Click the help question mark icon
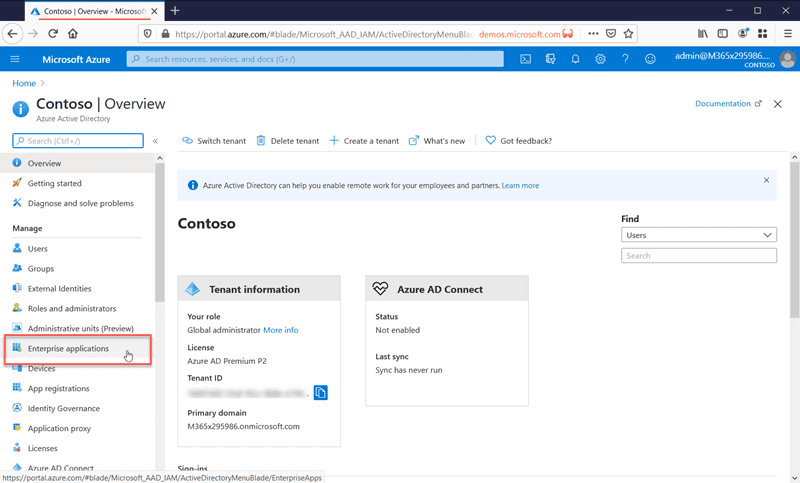The height and width of the screenshot is (483, 800). [625, 60]
